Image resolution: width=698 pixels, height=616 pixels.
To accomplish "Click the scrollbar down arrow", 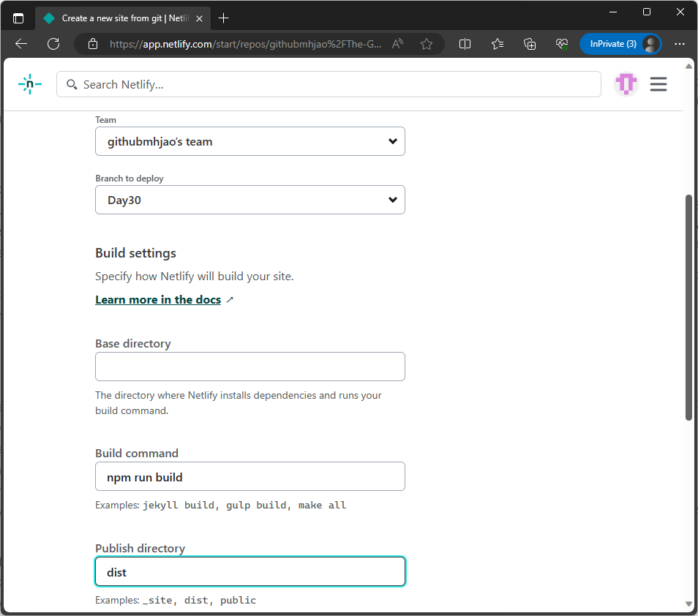I will point(688,604).
